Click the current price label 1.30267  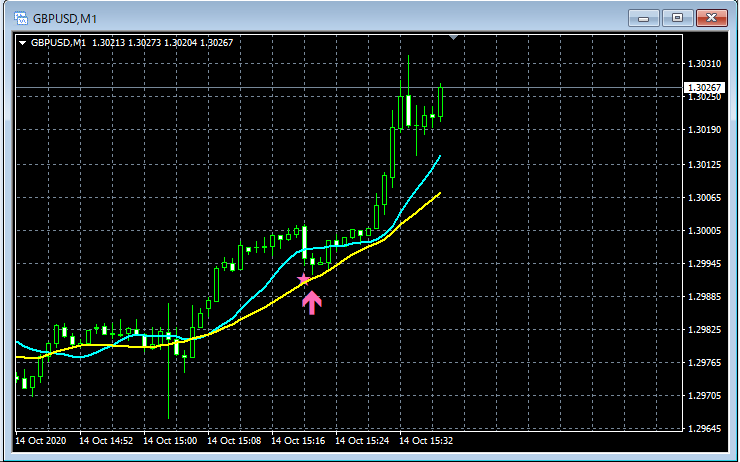point(704,88)
